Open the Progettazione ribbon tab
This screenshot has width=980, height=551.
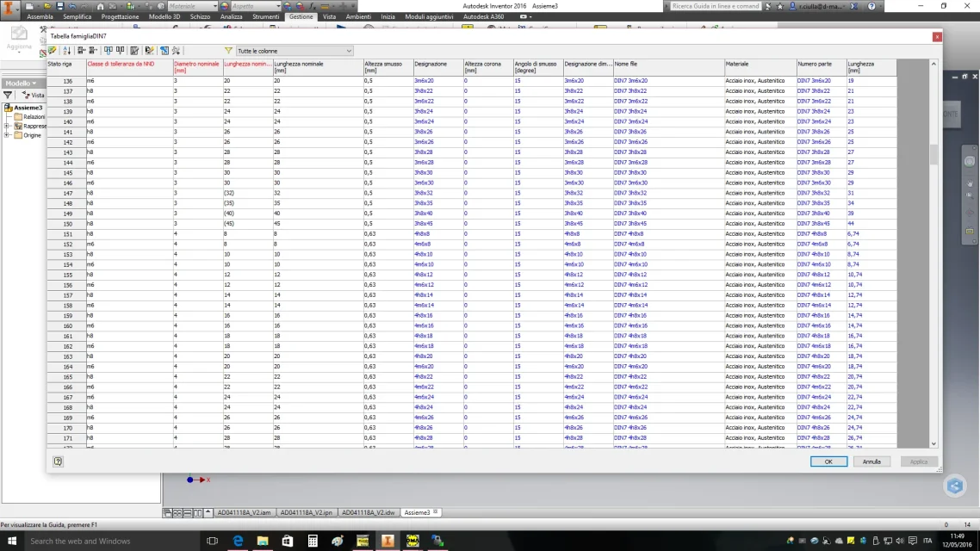pyautogui.click(x=120, y=17)
